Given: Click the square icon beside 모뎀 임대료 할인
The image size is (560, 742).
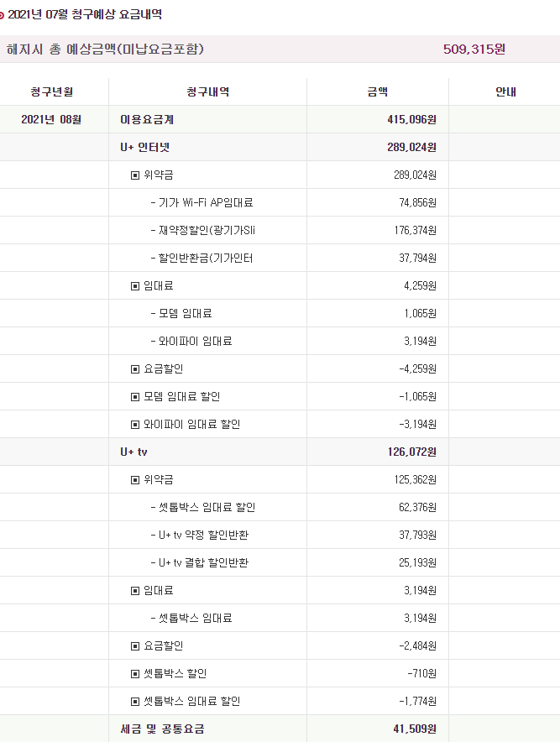Looking at the screenshot, I should (x=135, y=396).
